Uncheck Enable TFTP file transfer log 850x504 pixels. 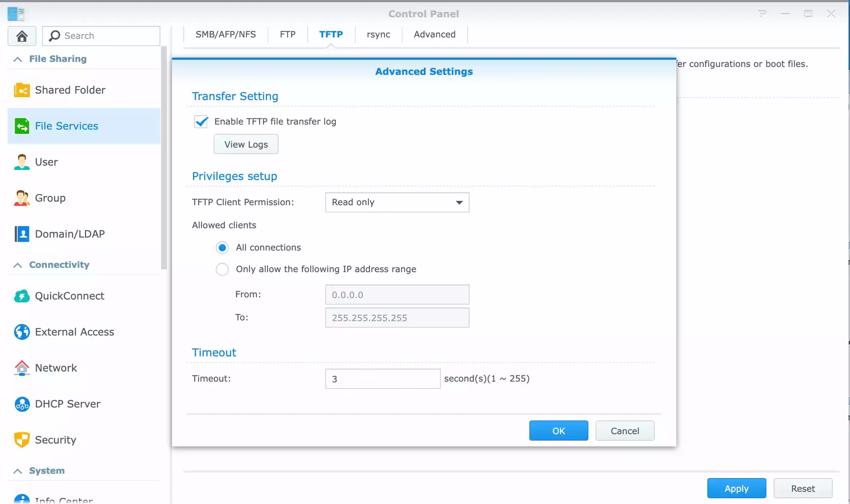[201, 122]
